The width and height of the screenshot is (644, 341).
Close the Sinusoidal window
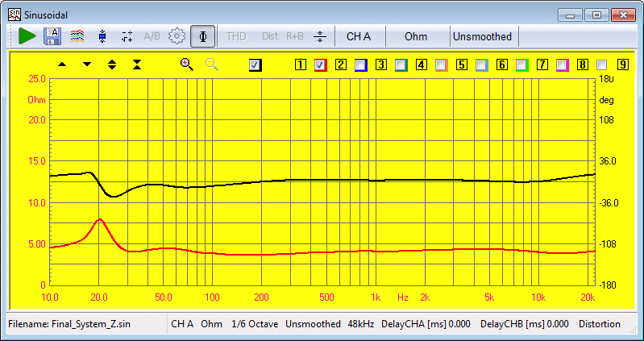pyautogui.click(x=624, y=15)
